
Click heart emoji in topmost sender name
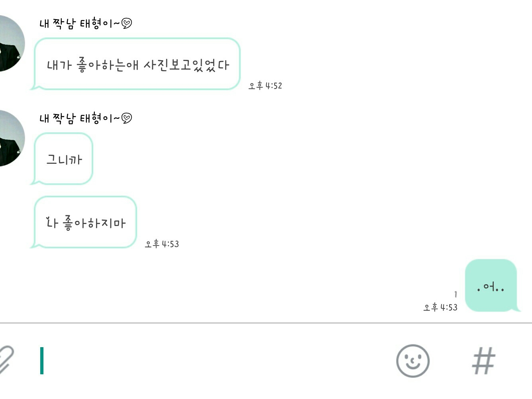127,24
